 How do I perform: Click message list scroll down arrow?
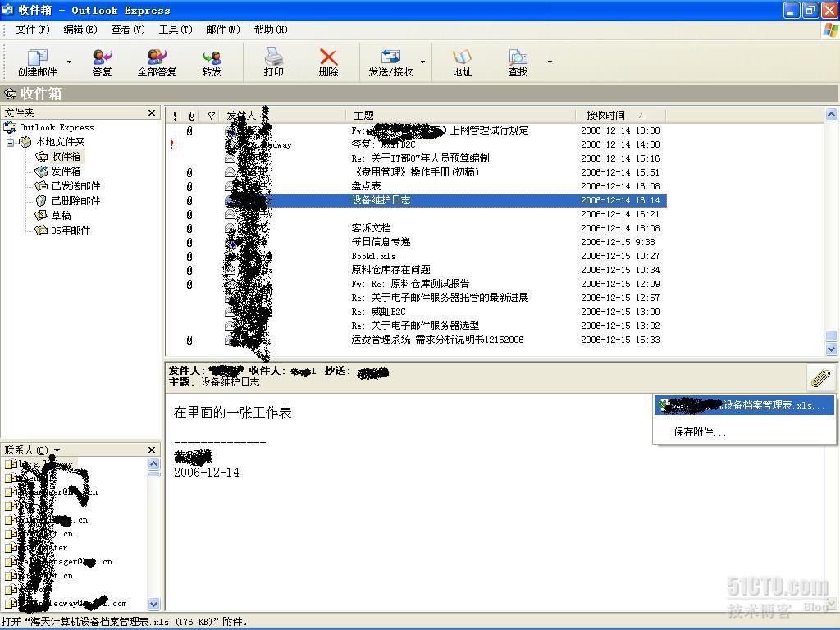click(x=831, y=349)
